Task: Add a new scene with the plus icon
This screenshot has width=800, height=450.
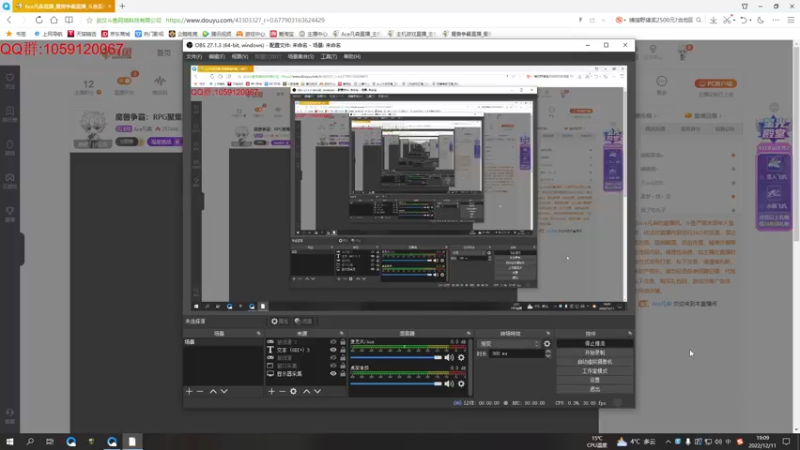Action: click(189, 391)
